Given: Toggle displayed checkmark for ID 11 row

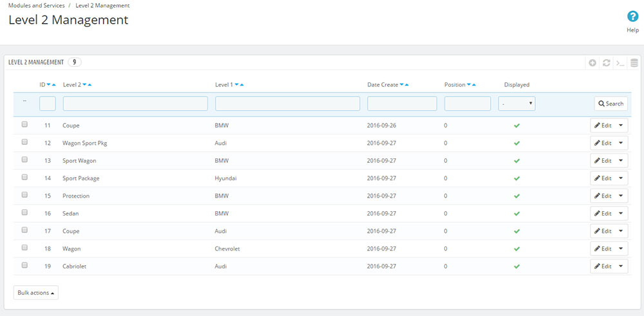Looking at the screenshot, I should pyautogui.click(x=516, y=125).
